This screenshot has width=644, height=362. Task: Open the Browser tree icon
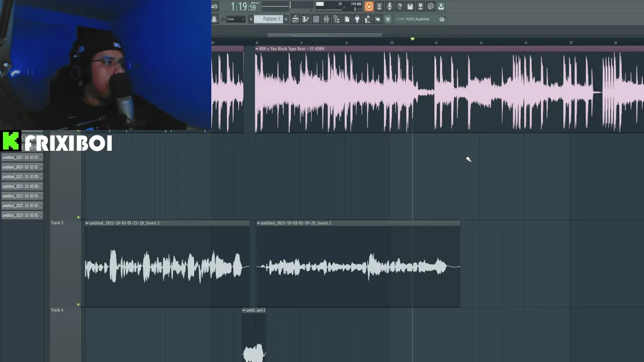[337, 19]
